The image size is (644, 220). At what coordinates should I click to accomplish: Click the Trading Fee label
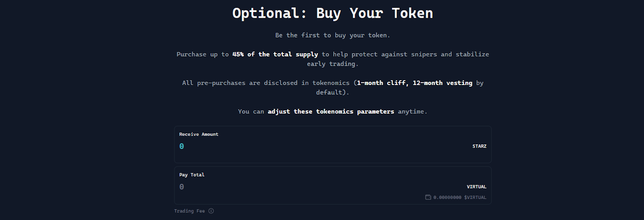[189, 211]
